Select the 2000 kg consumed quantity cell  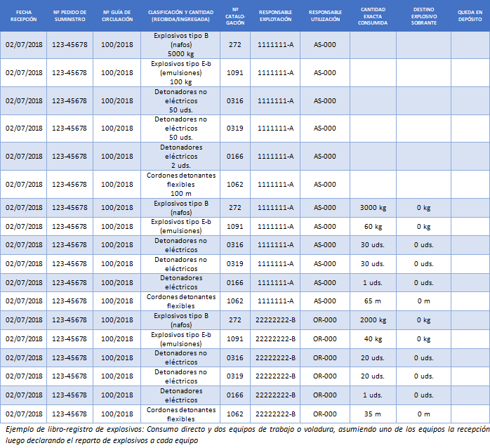[x=373, y=320]
